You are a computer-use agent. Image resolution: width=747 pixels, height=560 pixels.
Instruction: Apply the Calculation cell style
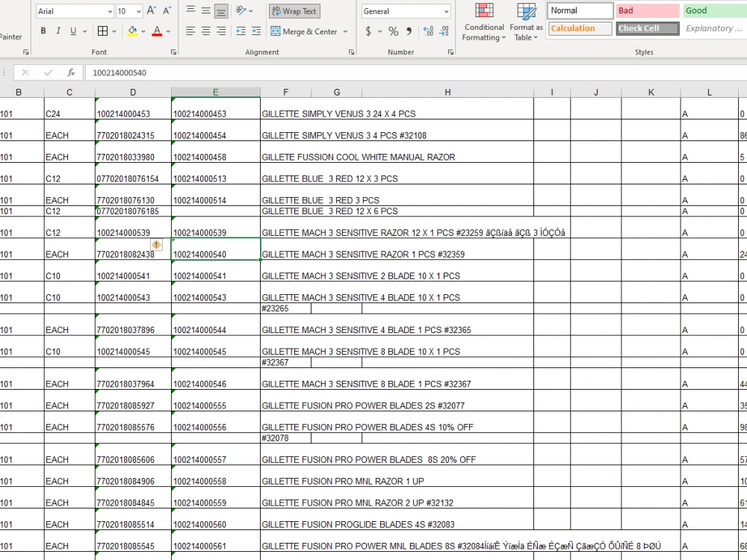(x=580, y=28)
